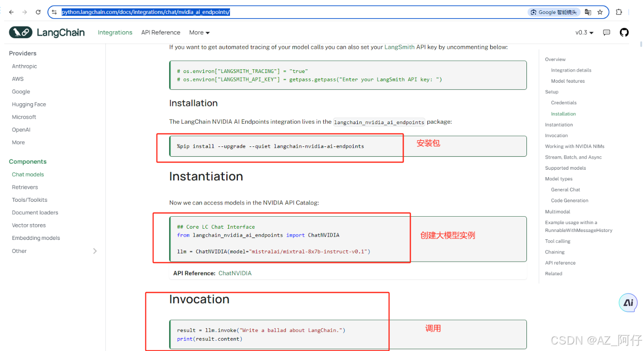Expand the More dropdown in navbar

[x=199, y=33]
